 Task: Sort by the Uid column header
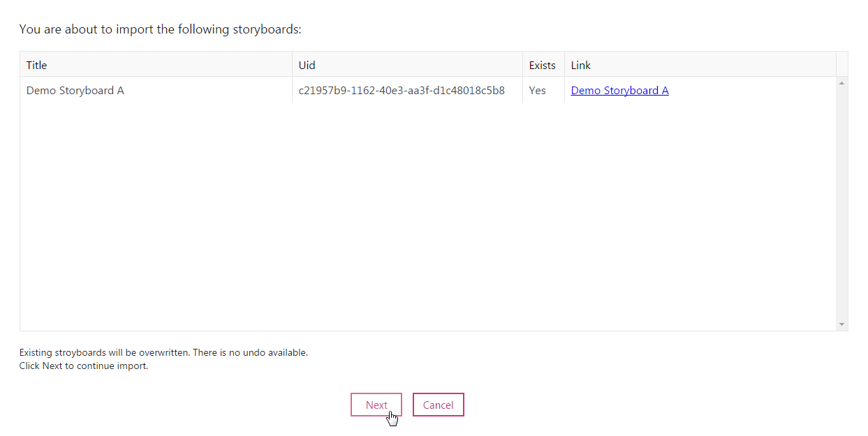pyautogui.click(x=407, y=65)
